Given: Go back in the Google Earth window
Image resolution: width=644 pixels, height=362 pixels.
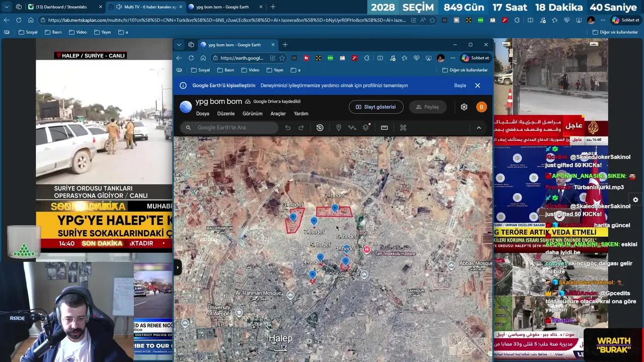Looking at the screenshot, I should click(x=179, y=58).
